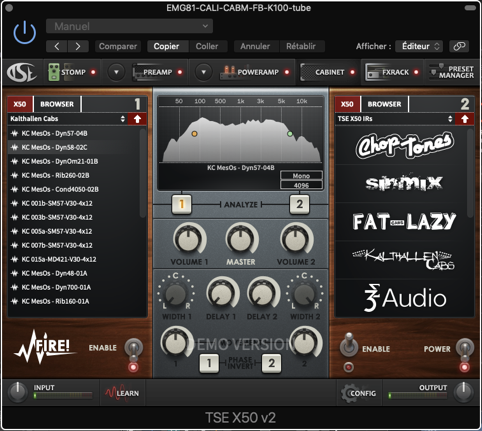Toggle CABINET on/off red LED
The width and height of the screenshot is (482, 431).
(x=352, y=72)
